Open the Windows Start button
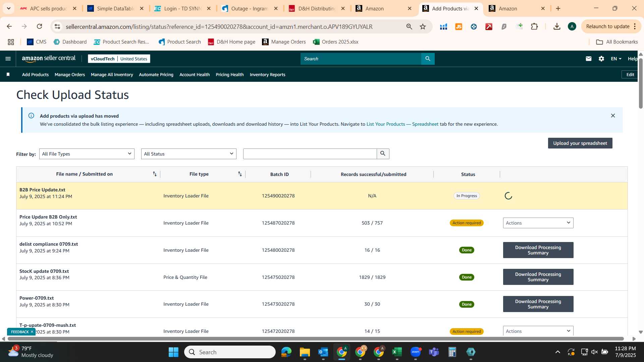The width and height of the screenshot is (644, 362). pos(173,352)
